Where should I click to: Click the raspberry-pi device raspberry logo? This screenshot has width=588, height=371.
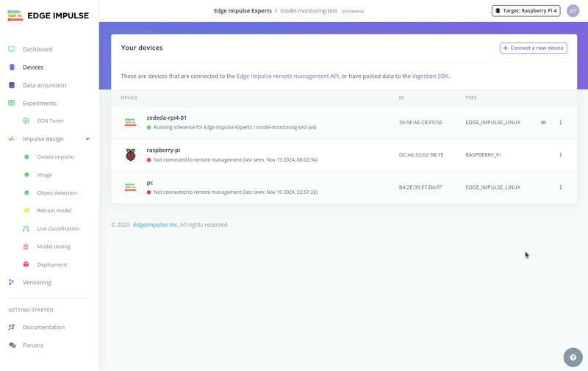tap(131, 155)
